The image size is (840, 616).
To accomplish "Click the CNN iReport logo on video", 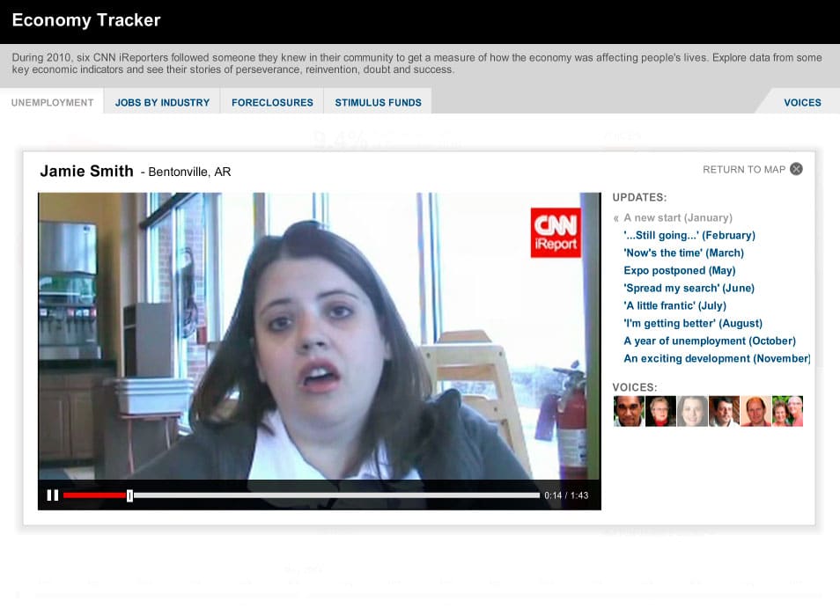I will coord(556,233).
